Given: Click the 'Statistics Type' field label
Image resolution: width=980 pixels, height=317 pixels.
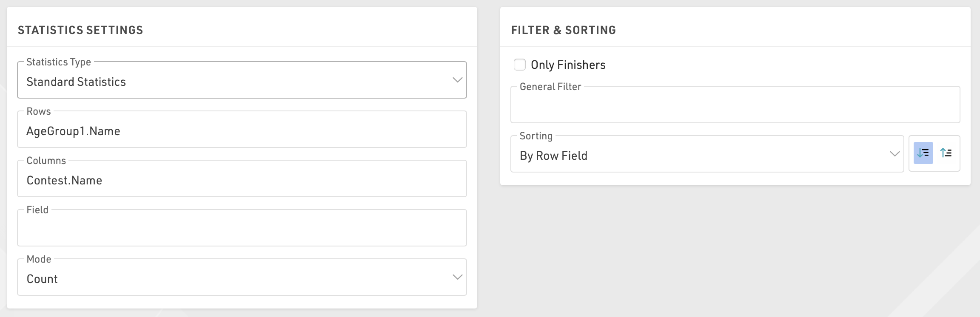Looking at the screenshot, I should (59, 62).
